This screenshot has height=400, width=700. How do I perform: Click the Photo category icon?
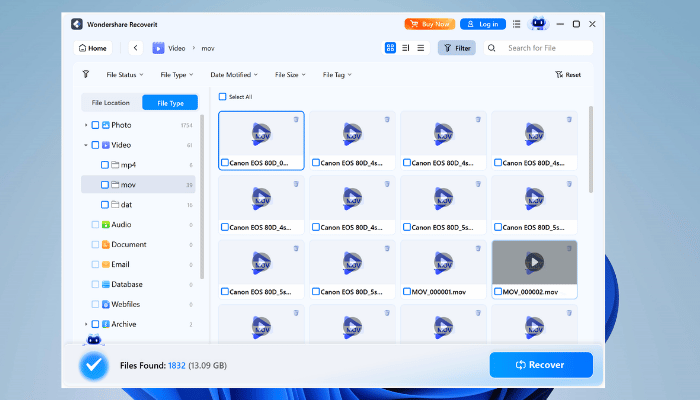106,125
